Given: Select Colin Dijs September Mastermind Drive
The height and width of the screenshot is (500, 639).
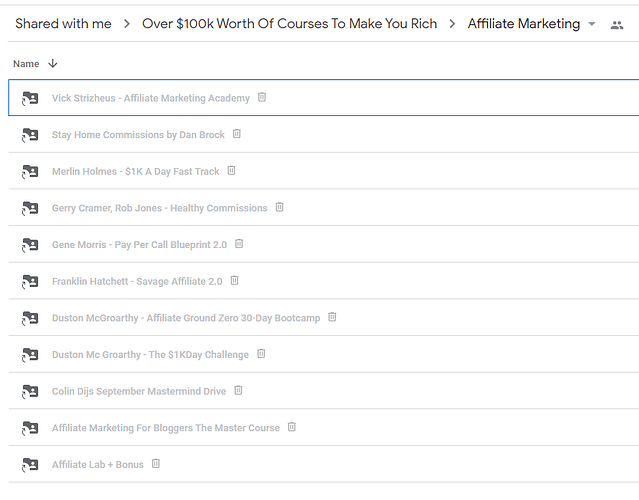Looking at the screenshot, I should [x=139, y=392].
